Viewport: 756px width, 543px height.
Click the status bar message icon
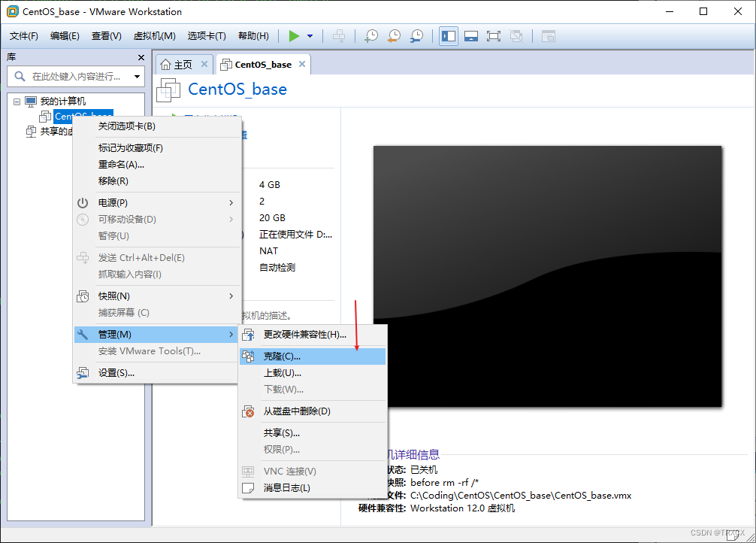tap(732, 534)
